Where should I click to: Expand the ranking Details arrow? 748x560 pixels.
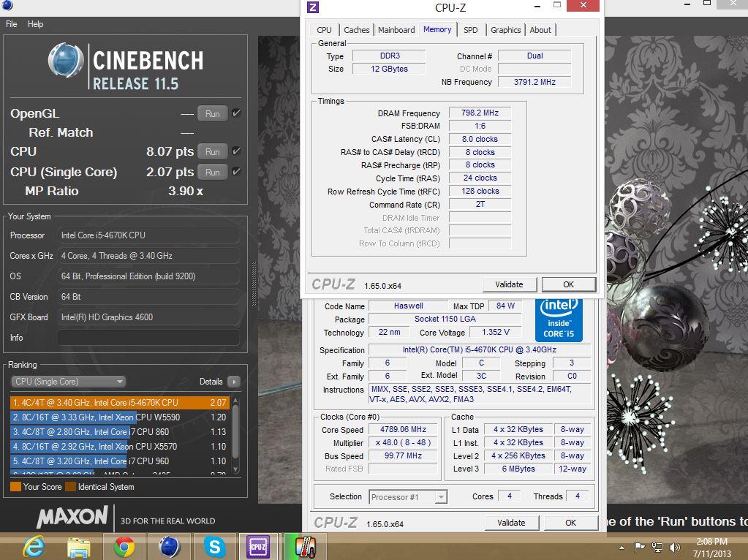tap(234, 382)
